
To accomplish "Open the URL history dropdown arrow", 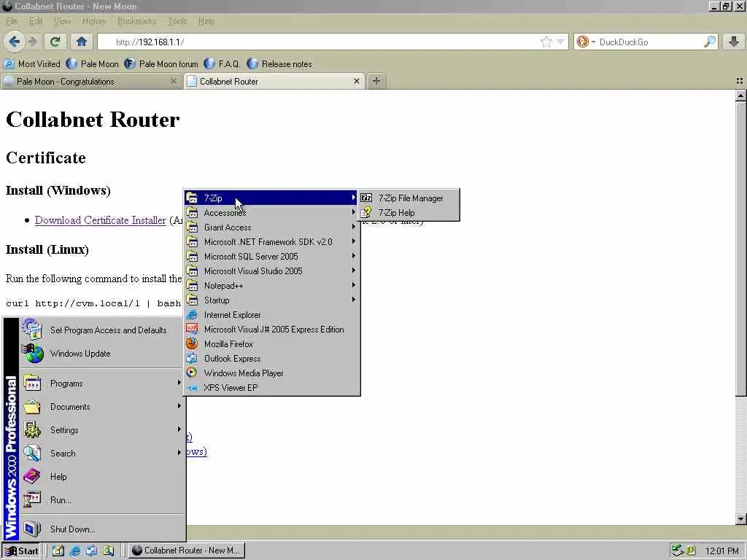I will point(561,42).
